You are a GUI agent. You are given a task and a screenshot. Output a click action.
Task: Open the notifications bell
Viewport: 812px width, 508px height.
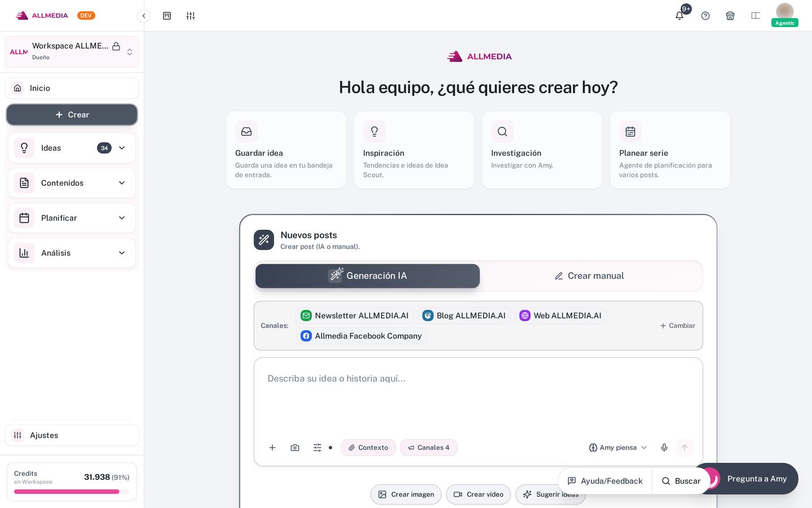point(679,16)
